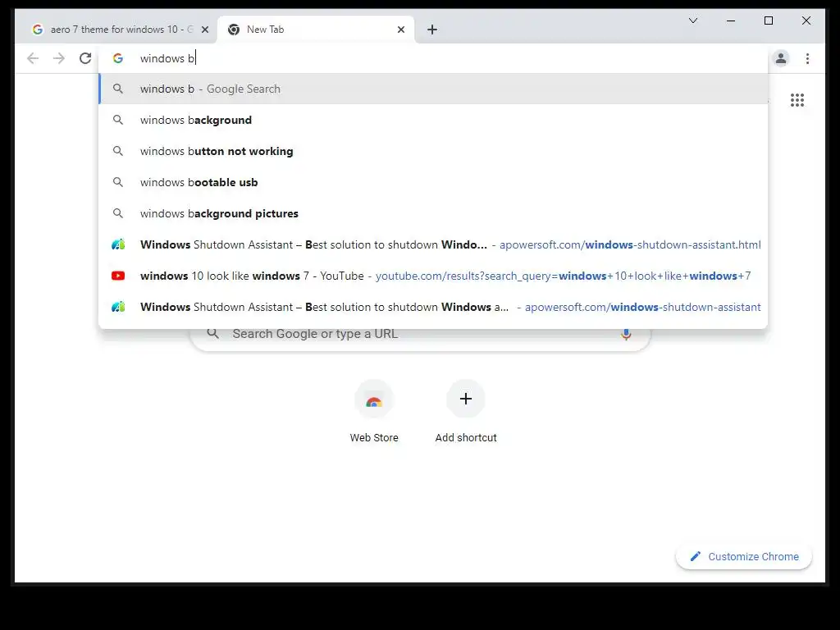Open the last Windows Shutdown Assistant suggestion
The image size is (840, 630).
tap(433, 307)
